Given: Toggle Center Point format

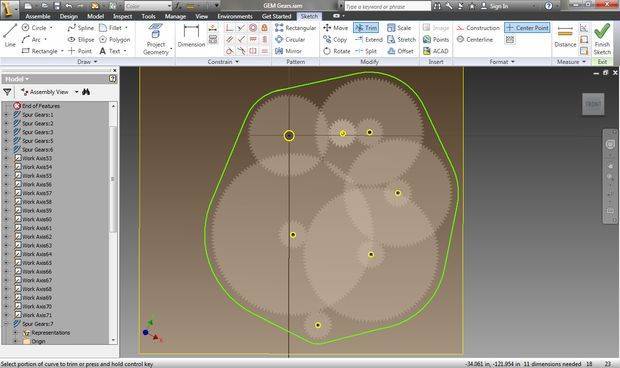Looking at the screenshot, I should coord(527,28).
